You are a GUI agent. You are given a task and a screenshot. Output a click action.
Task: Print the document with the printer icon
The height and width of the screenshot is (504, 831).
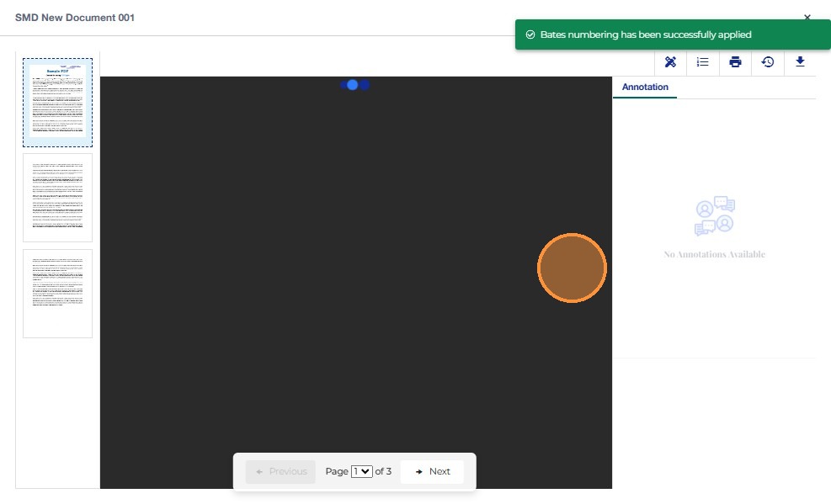tap(735, 62)
